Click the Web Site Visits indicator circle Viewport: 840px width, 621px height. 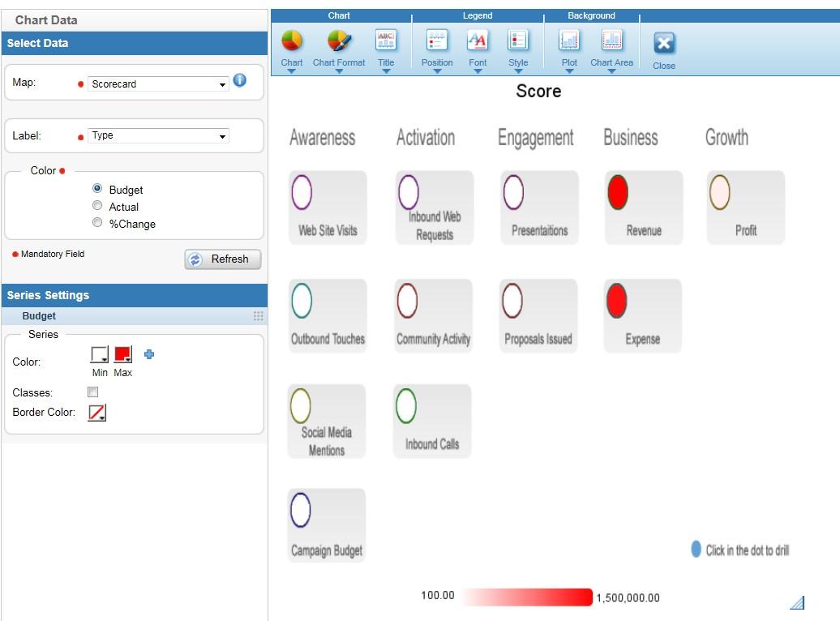[302, 192]
